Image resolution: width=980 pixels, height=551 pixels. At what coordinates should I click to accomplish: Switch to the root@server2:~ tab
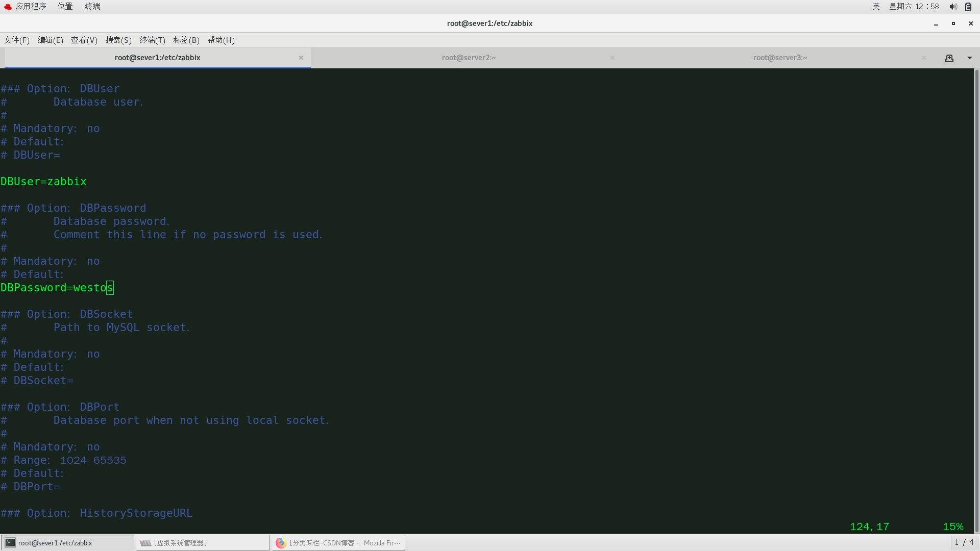469,58
